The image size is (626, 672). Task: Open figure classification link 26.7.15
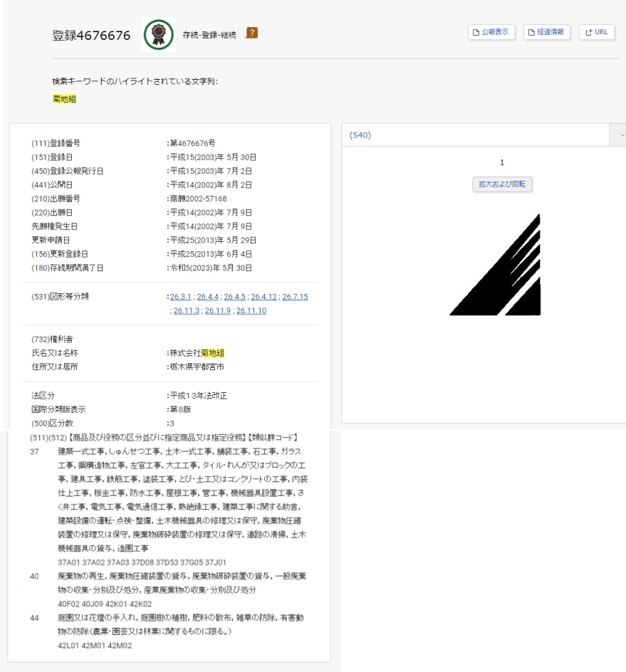click(x=295, y=297)
